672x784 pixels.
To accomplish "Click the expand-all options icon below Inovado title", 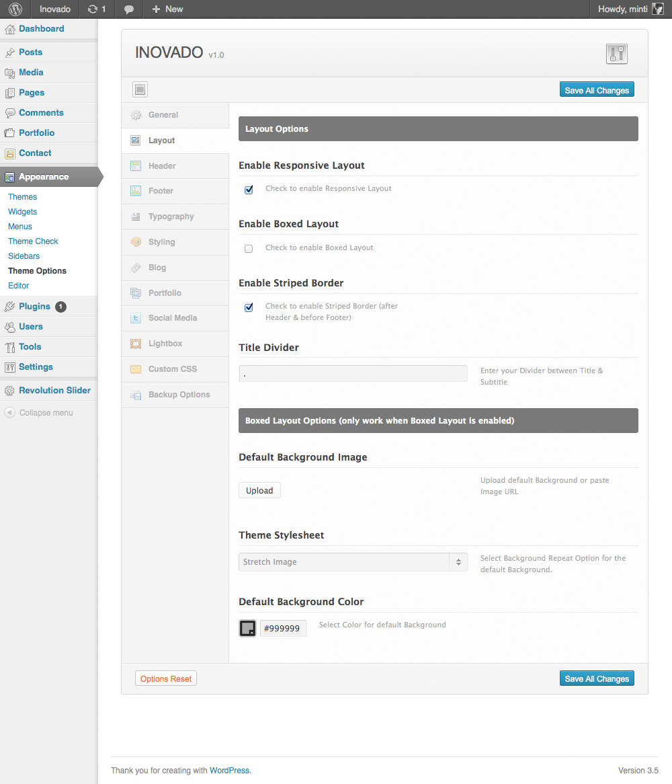I will pos(140,89).
